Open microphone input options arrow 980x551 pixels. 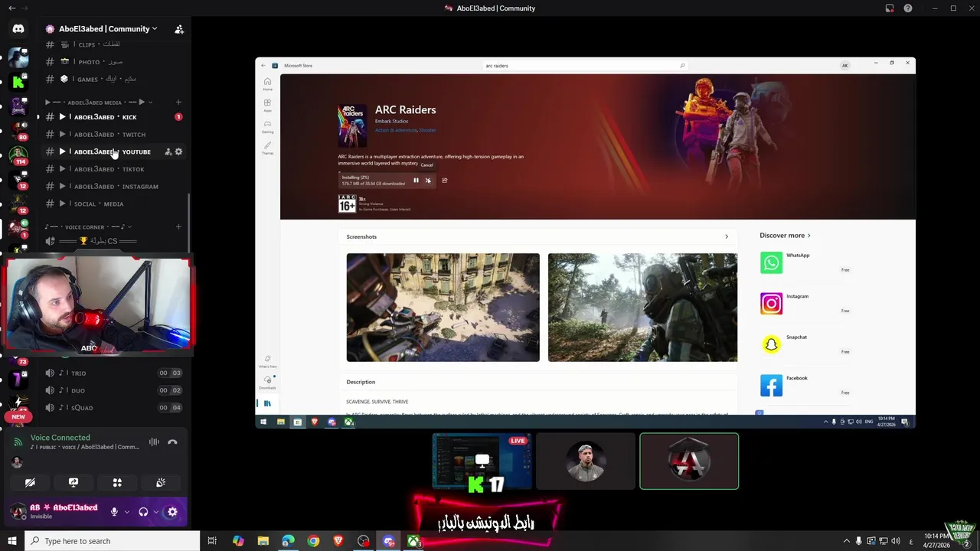coord(127,512)
